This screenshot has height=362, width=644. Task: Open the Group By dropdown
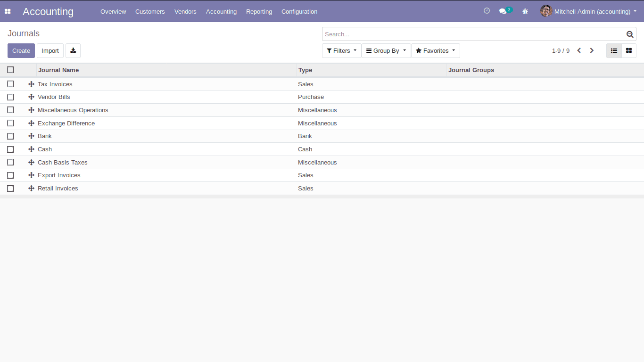pyautogui.click(x=386, y=50)
